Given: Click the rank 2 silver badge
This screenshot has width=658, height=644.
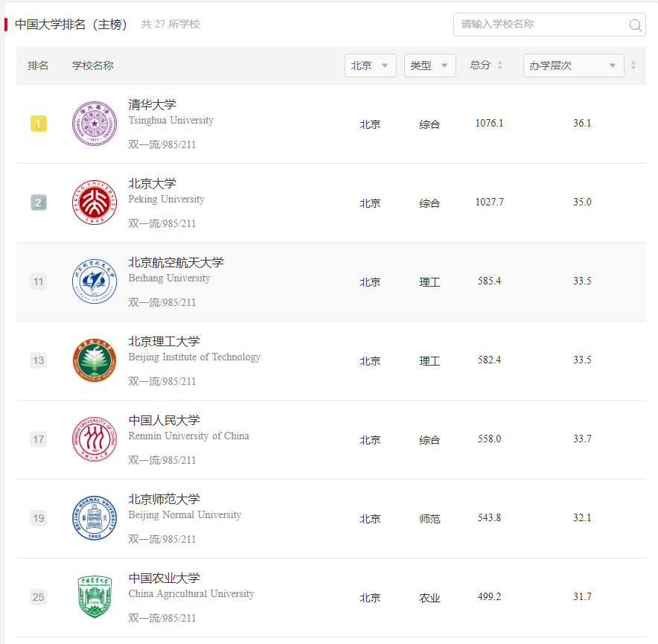Looking at the screenshot, I should [39, 203].
